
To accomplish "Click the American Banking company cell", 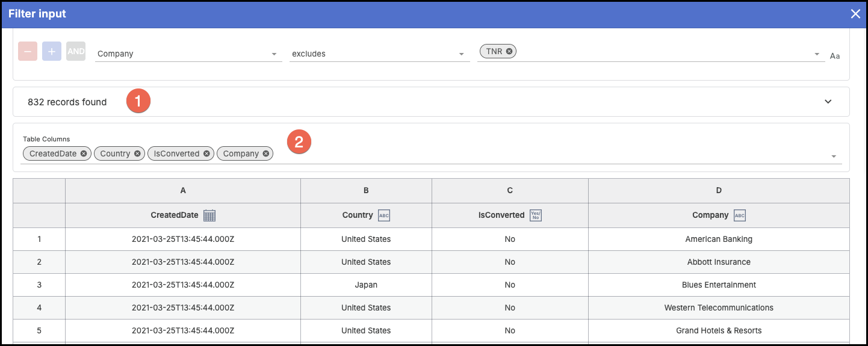I will coord(719,239).
